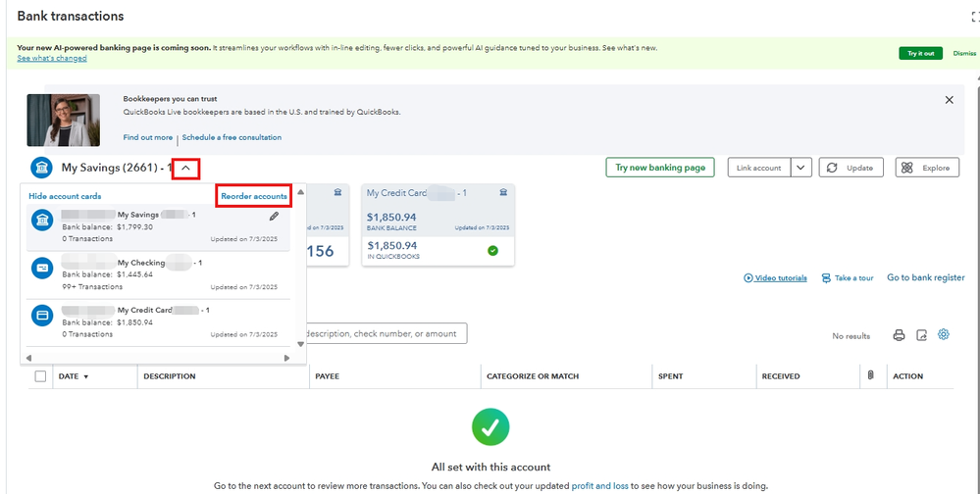
Task: Click the ACTION column header
Action: coord(907,376)
